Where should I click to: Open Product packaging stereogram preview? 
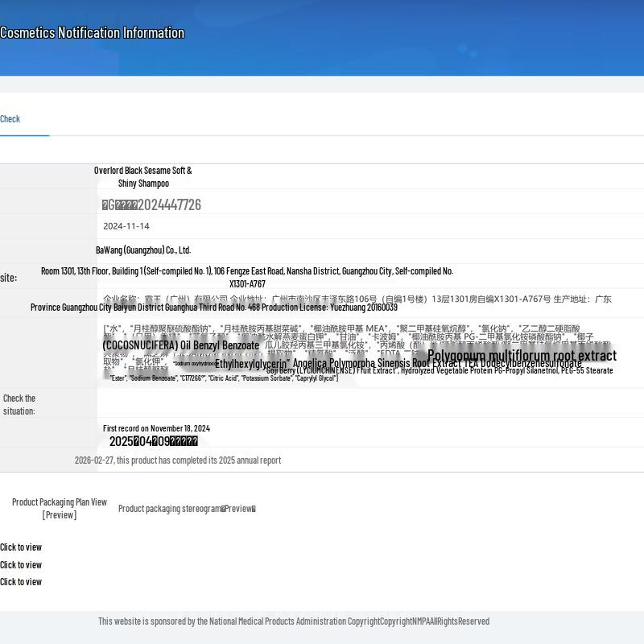pyautogui.click(x=187, y=509)
